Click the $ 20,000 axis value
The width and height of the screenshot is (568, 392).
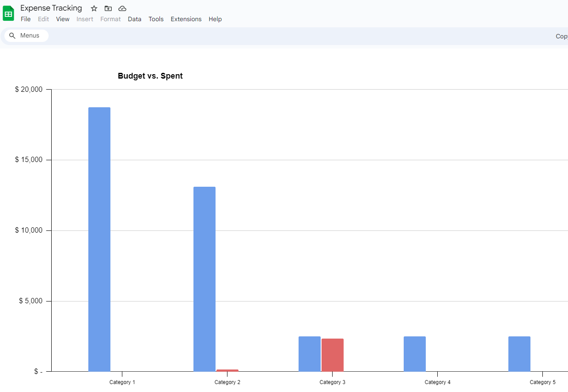(x=29, y=89)
